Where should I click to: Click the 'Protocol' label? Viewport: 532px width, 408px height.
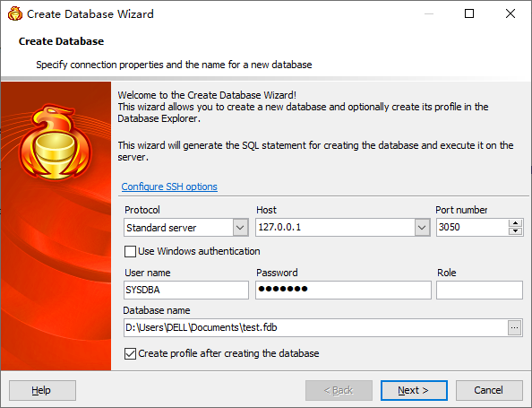click(x=142, y=210)
